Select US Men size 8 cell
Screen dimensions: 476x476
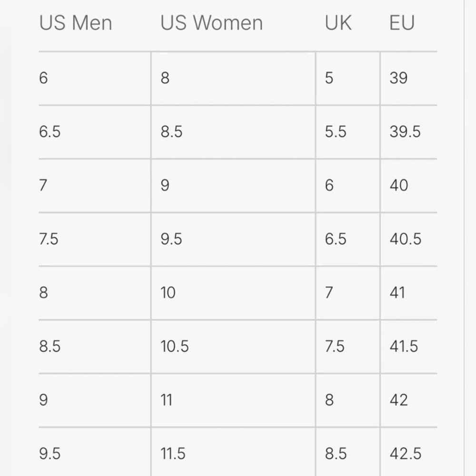[95, 293]
